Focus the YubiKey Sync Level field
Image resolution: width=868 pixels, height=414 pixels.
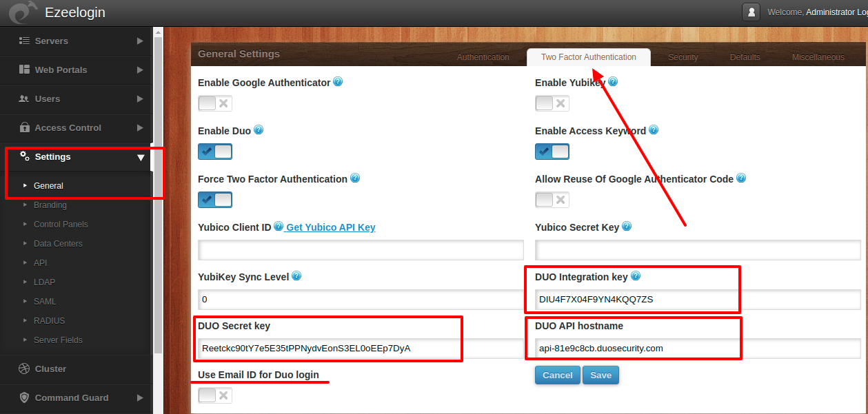(x=361, y=300)
